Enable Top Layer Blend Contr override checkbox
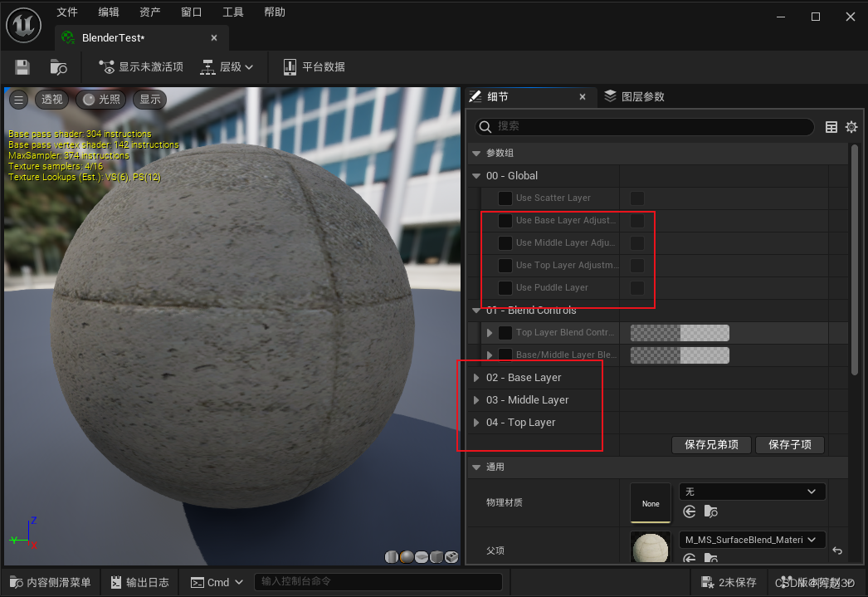The width and height of the screenshot is (868, 597). point(505,333)
